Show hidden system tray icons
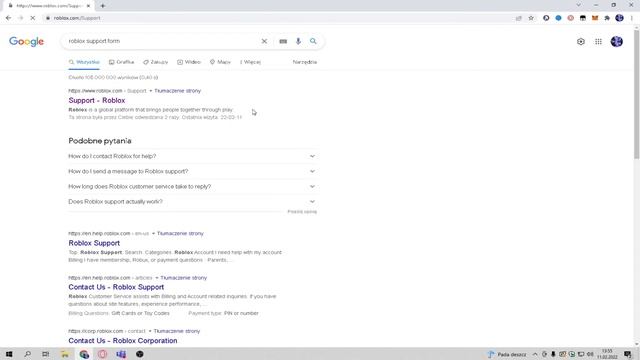 (535, 354)
